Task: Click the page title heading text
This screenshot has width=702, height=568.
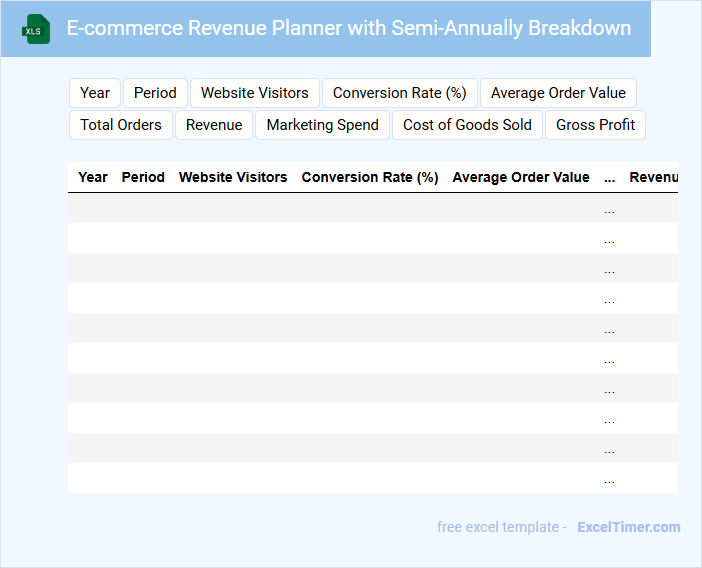Action: point(348,28)
